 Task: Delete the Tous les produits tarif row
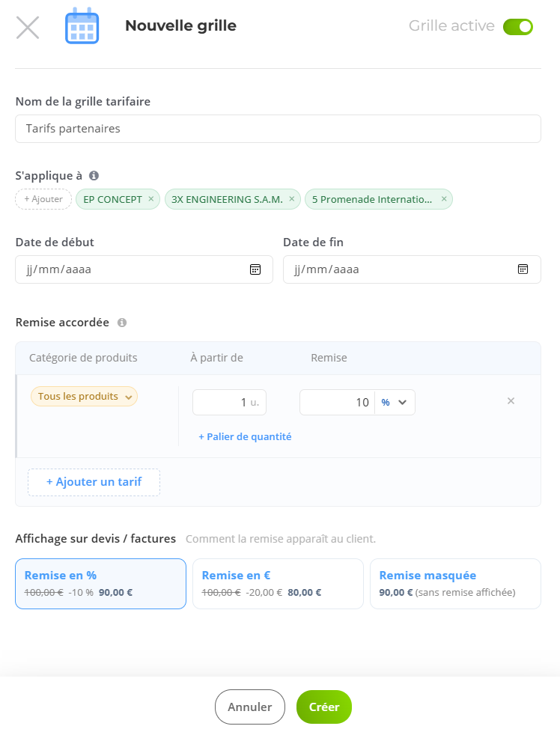click(511, 400)
